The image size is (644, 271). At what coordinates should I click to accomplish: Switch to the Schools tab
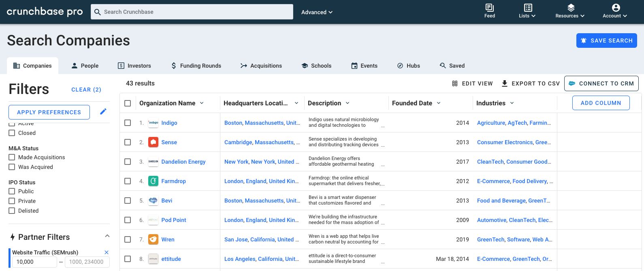316,66
